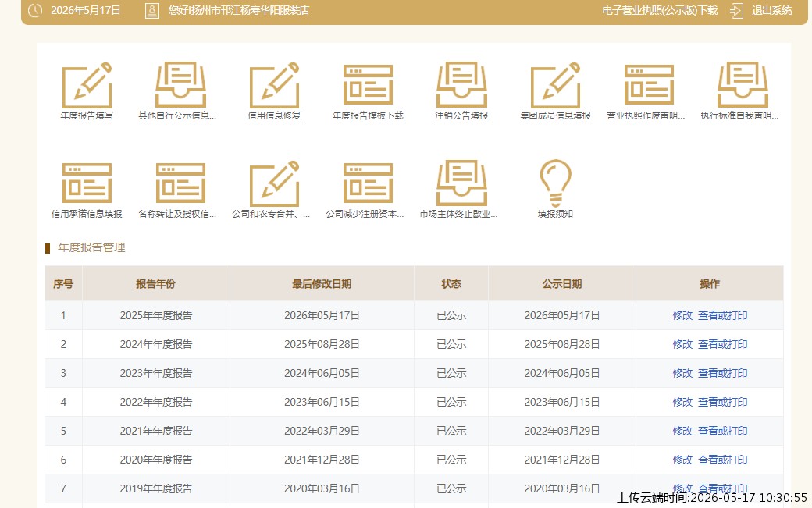Viewport: 812px width, 508px height.
Task: Click the 填报须知 lightbulb icon
Action: 556,183
